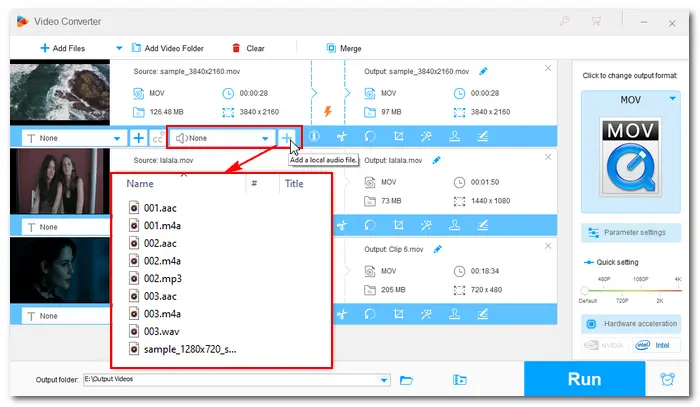Expand the MOV output format dropdown
Viewport: 700px width, 407px height.
coord(672,99)
